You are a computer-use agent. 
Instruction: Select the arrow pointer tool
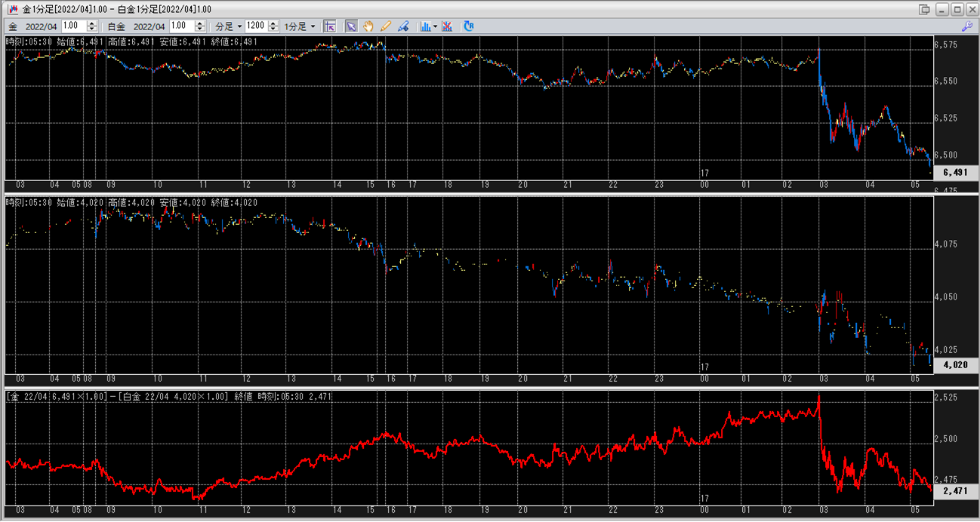pyautogui.click(x=351, y=26)
